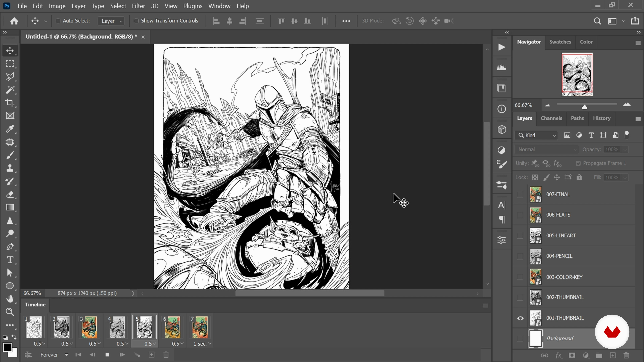Select the Rectangular Marquee tool
This screenshot has height=362, width=644.
(10, 64)
